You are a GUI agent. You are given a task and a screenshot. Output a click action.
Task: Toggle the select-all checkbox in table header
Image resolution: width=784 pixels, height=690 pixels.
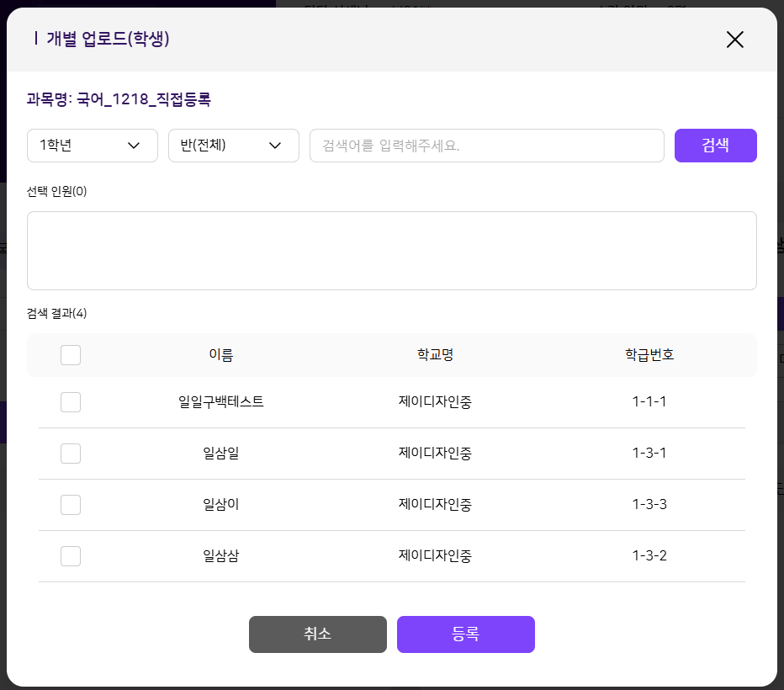coord(71,355)
